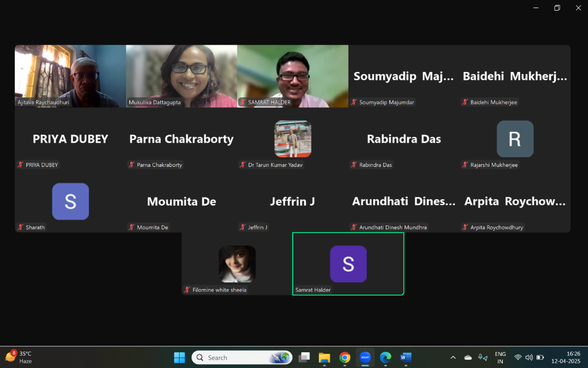Viewport: 588px width, 368px height.
Task: Click the large Parna Chakraborty name
Action: (181, 139)
